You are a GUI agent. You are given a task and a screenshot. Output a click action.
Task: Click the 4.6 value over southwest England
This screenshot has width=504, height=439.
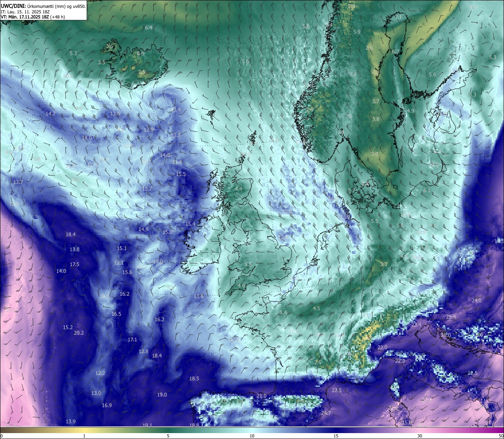241,286
